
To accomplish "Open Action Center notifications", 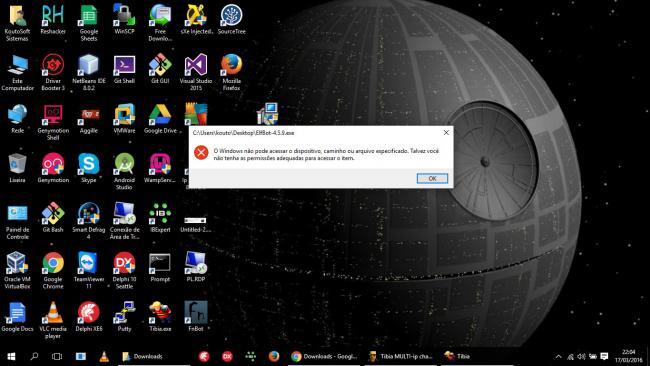I will click(604, 356).
